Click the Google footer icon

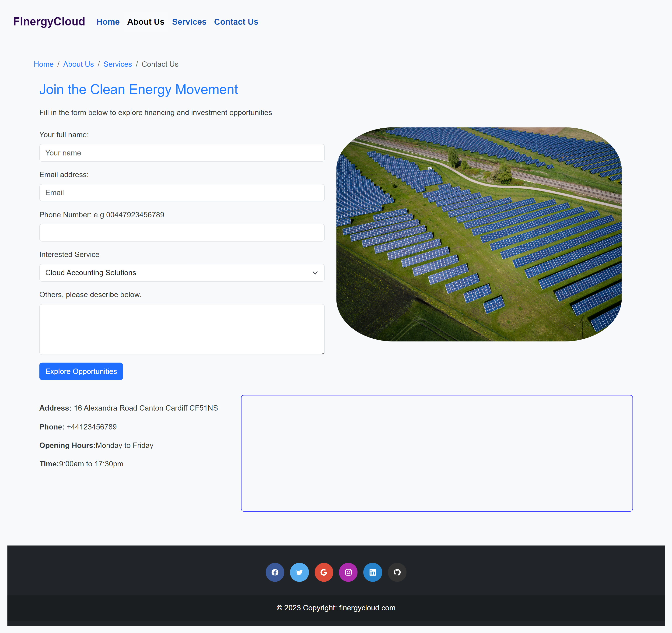click(324, 572)
